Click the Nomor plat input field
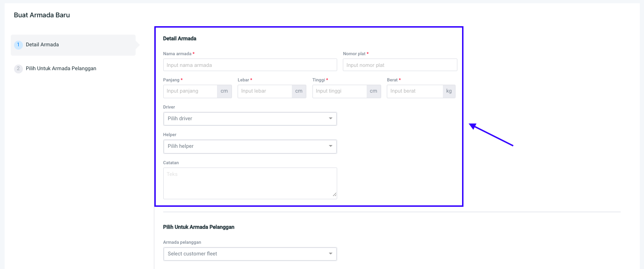The height and width of the screenshot is (269, 644). 399,65
